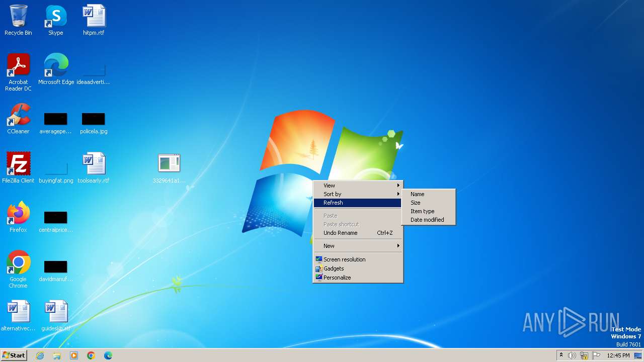This screenshot has height=362, width=644.
Task: Sort desktop icons by Name
Action: 429,194
